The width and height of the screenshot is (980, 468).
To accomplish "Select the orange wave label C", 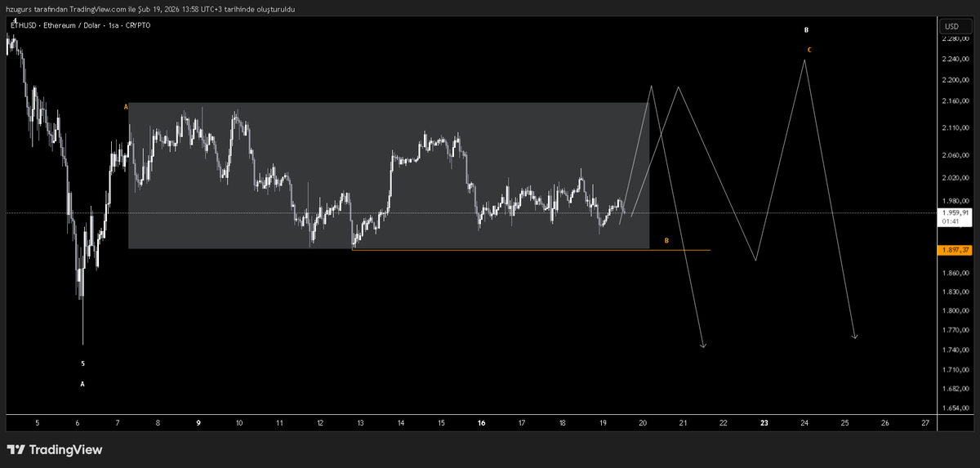I will pyautogui.click(x=809, y=50).
